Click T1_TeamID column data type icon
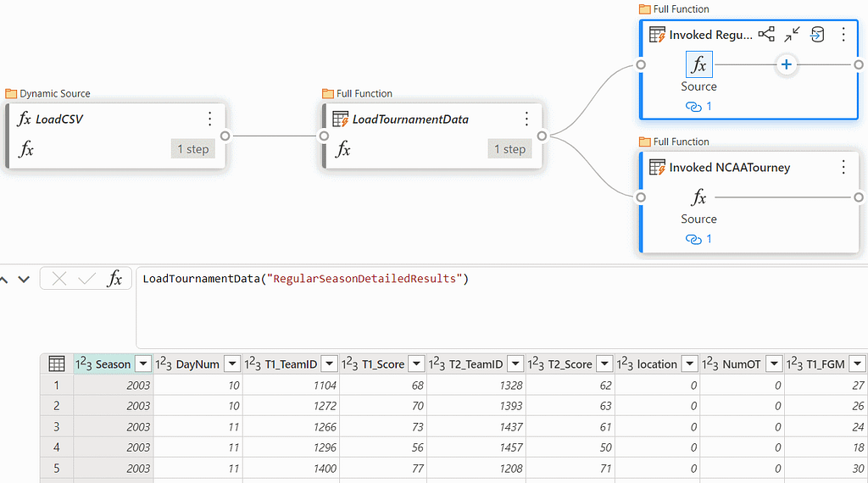The width and height of the screenshot is (868, 483). point(253,364)
